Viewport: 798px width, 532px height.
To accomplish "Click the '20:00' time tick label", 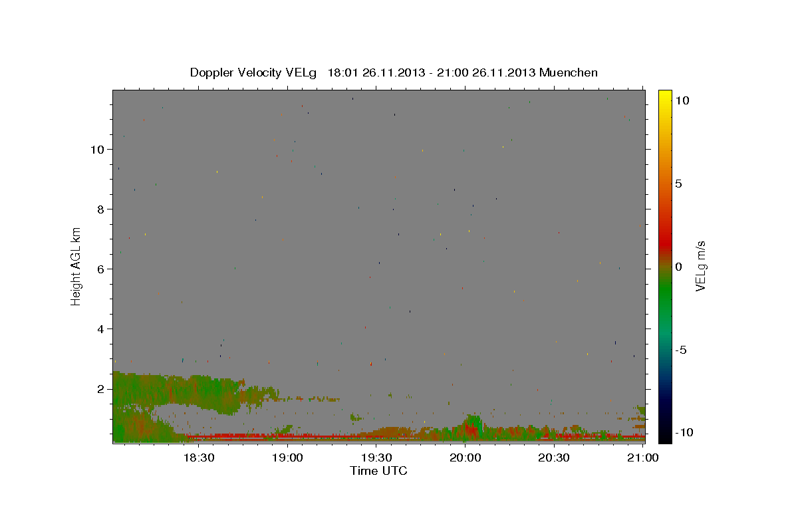I will (465, 458).
